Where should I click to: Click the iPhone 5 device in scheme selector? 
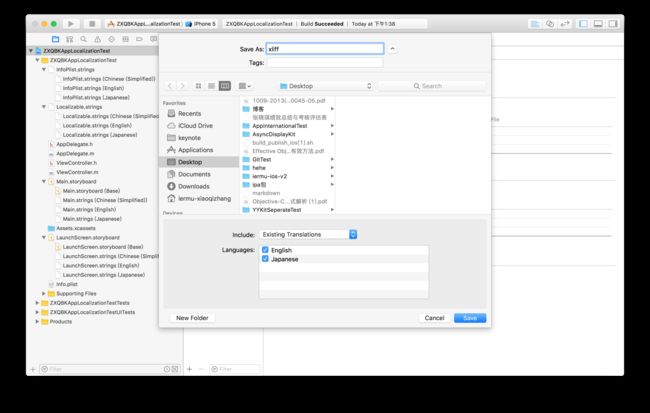201,24
